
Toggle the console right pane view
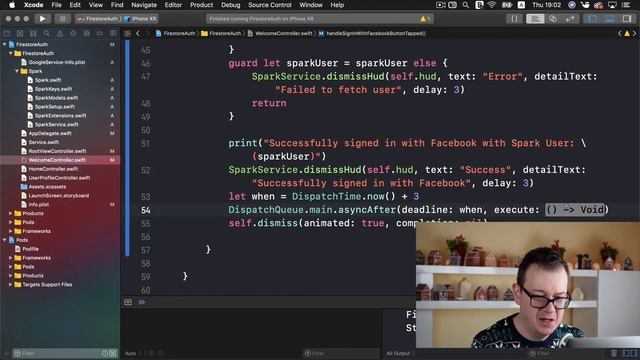633,353
